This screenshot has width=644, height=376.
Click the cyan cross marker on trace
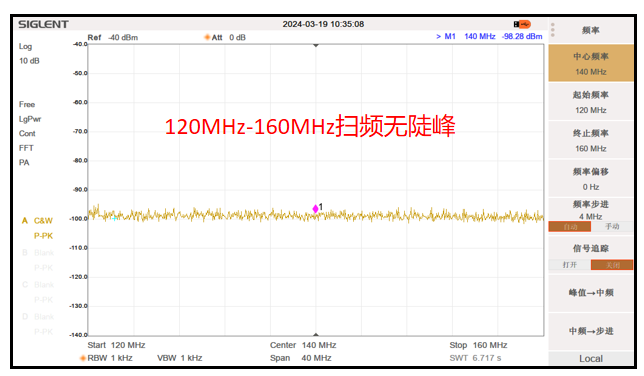115,218
